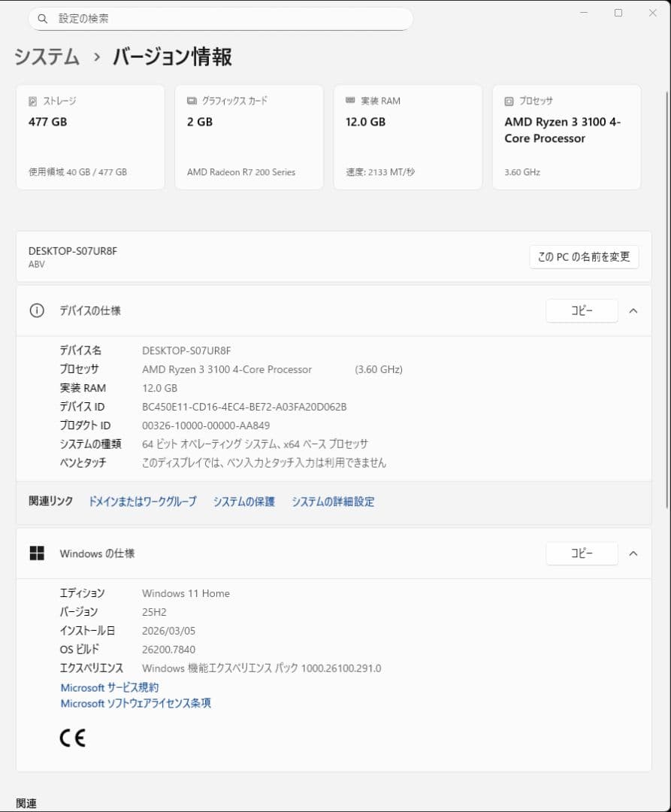Click the Windows logo beside Windows の仕様
This screenshot has width=671, height=812.
tap(37, 553)
